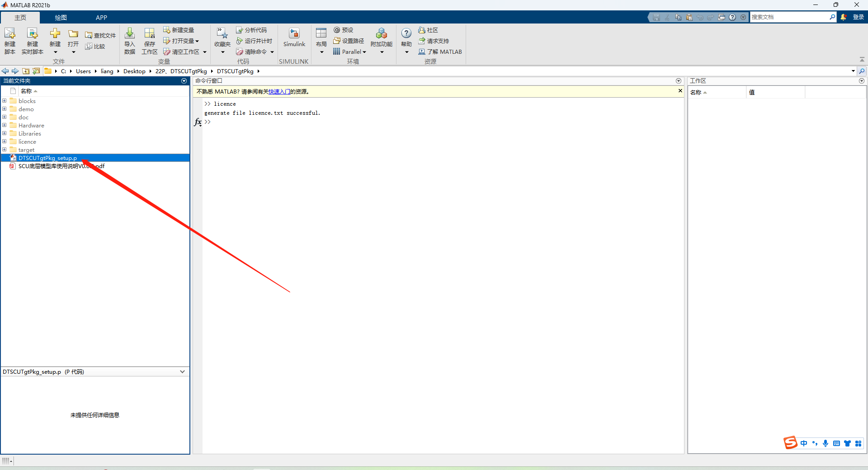This screenshot has width=868, height=470.
Task: Click 比较 (Compare) in the file group
Action: [95, 46]
